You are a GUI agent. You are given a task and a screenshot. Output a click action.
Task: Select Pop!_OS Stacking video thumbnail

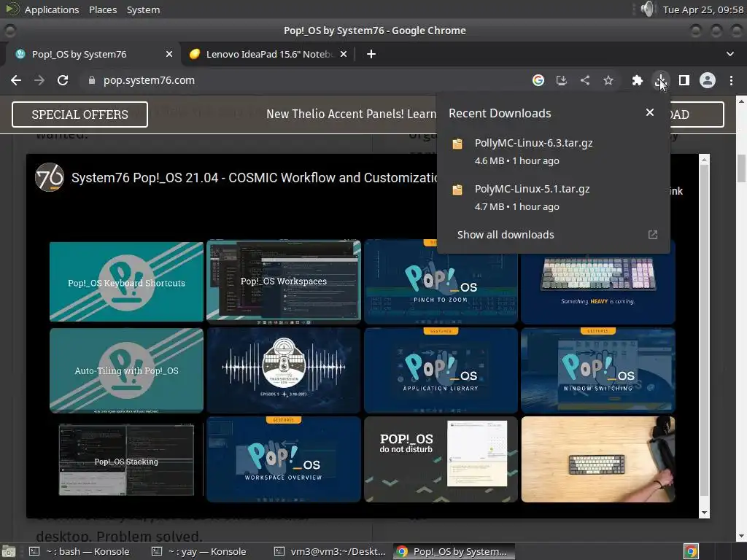click(x=126, y=459)
